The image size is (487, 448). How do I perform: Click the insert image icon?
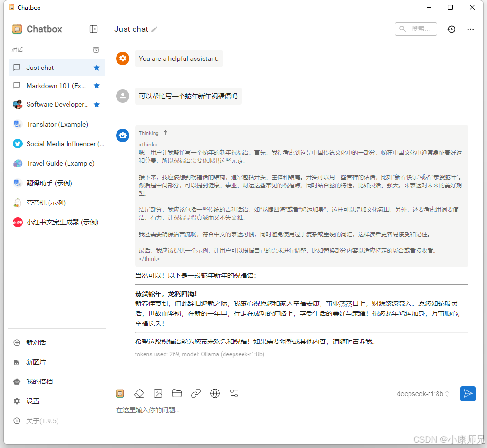click(x=158, y=393)
